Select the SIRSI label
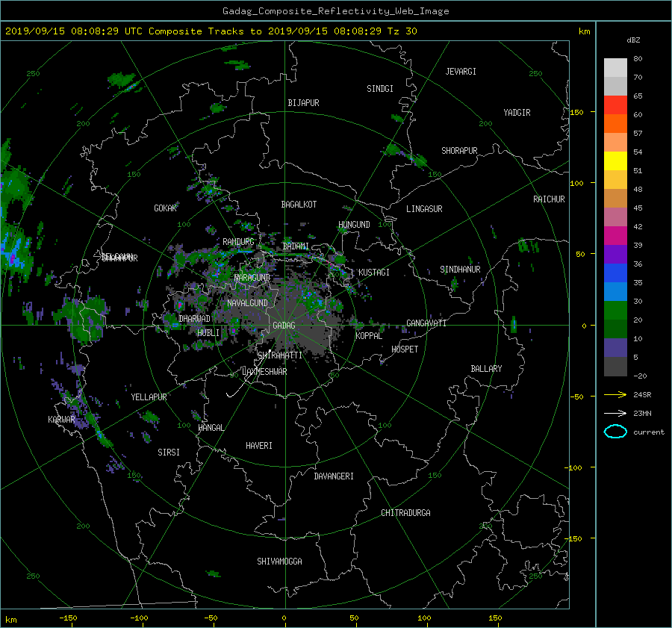This screenshot has width=672, height=628. pos(169,453)
